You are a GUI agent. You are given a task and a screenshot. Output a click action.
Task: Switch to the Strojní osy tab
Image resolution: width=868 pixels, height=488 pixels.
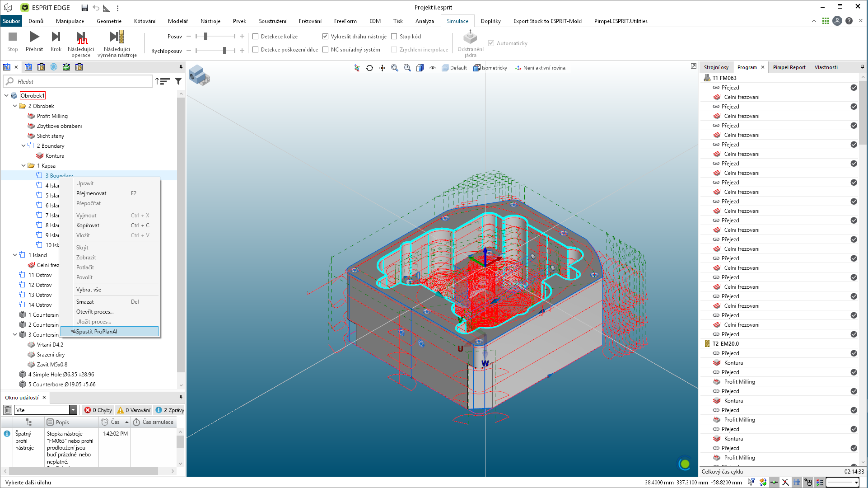click(716, 67)
